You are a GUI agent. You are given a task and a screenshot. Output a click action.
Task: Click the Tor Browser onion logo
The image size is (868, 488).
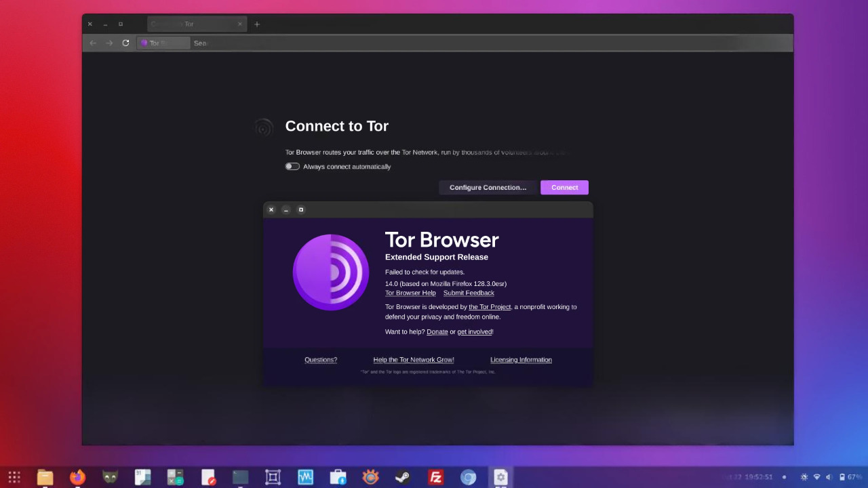click(x=330, y=272)
